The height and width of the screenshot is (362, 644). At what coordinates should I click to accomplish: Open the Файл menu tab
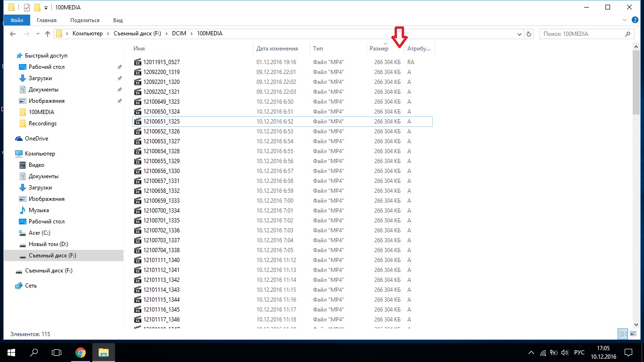click(17, 20)
